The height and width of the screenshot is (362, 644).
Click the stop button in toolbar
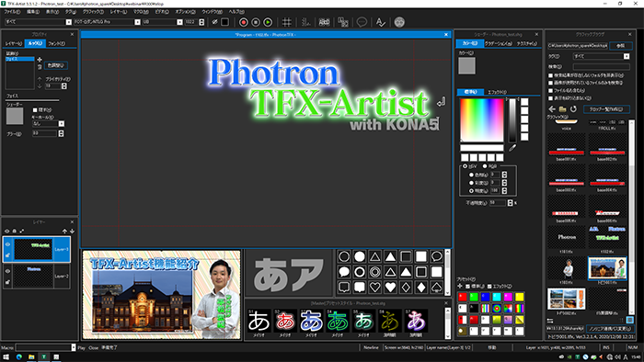pos(256,22)
